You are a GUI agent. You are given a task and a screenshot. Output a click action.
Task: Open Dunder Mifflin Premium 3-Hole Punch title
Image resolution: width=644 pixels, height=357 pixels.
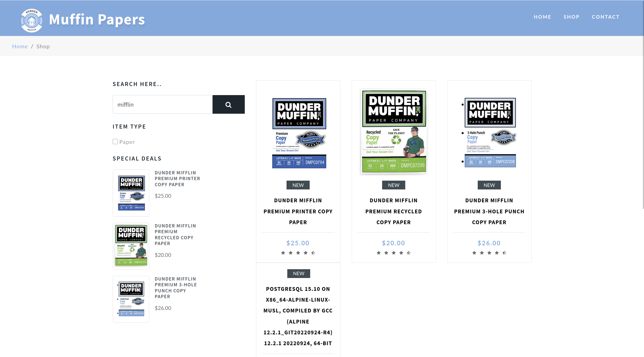pos(489,211)
